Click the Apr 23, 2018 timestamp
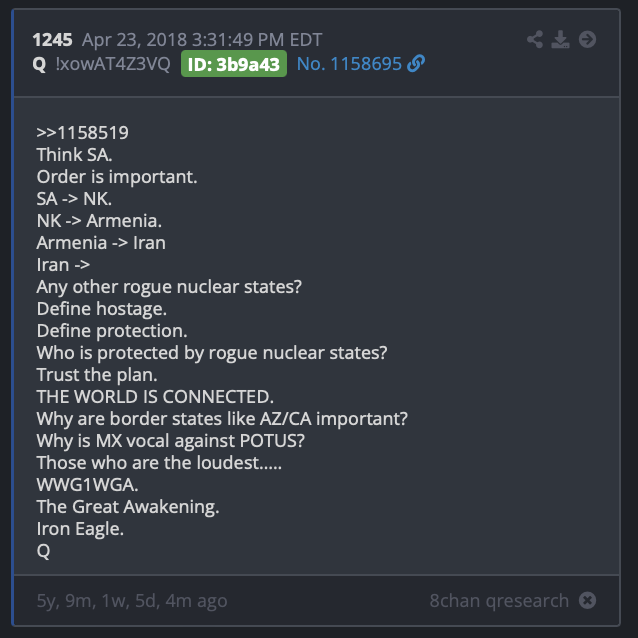 pyautogui.click(x=202, y=40)
